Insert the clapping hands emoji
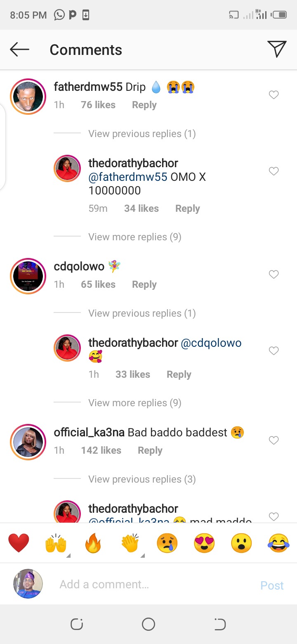Viewport: 297px width, 644px height. 130,543
